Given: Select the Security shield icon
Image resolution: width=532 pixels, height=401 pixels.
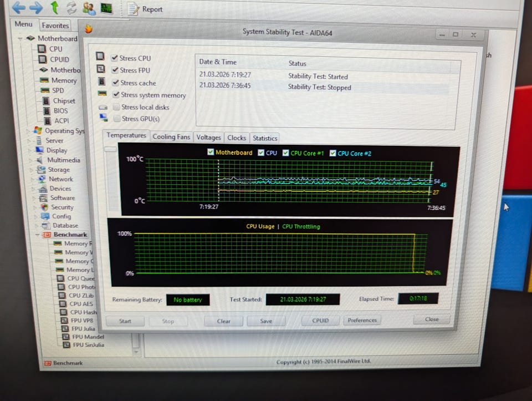Looking at the screenshot, I should 44,207.
